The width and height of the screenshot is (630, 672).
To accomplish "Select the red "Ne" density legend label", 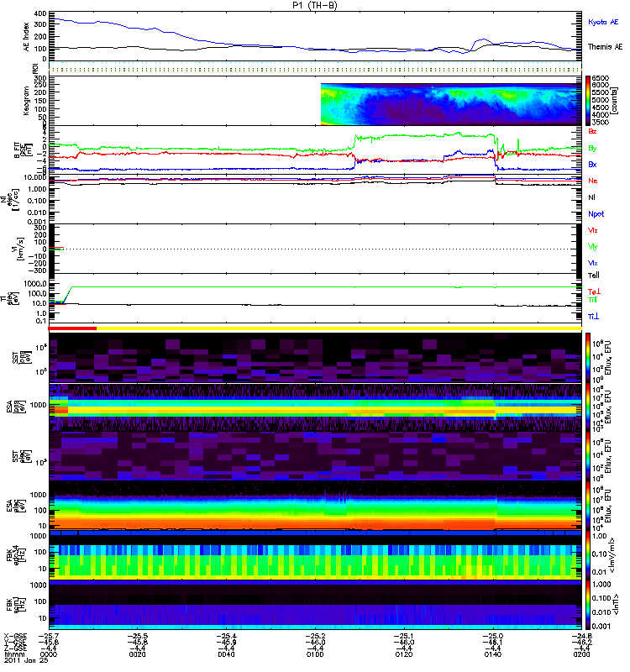I will coord(593,181).
